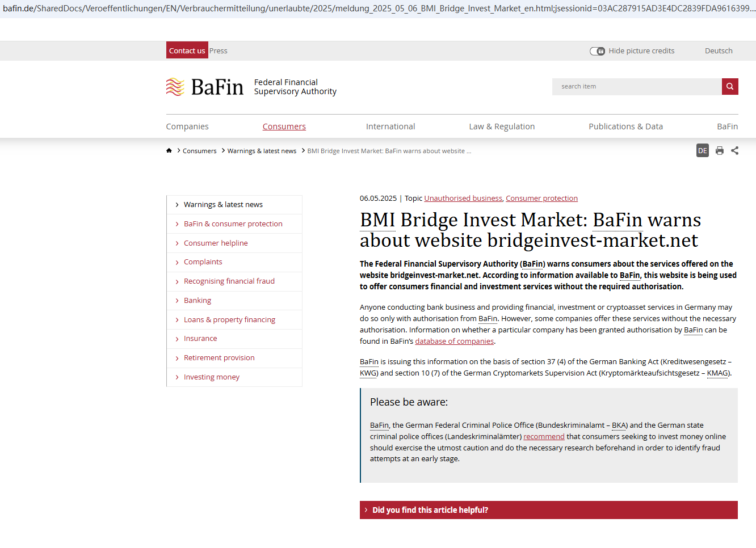Click the print page icon
The width and height of the screenshot is (756, 548).
[720, 151]
